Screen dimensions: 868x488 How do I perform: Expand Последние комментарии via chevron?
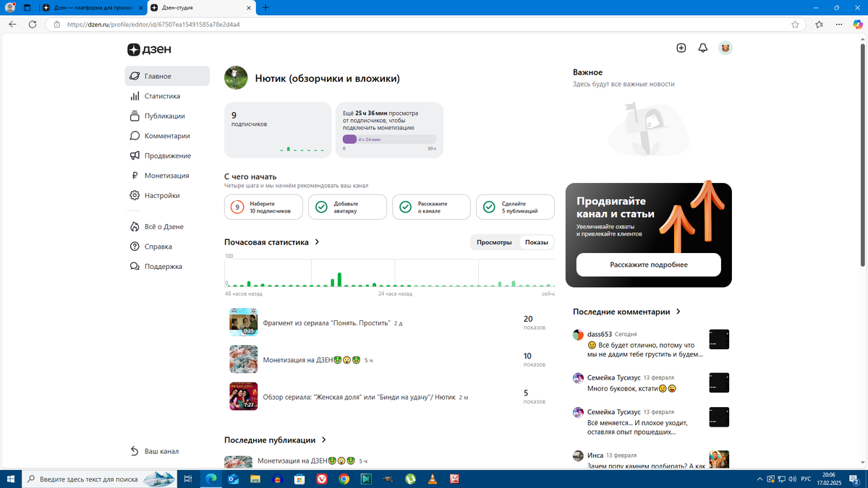(x=678, y=312)
